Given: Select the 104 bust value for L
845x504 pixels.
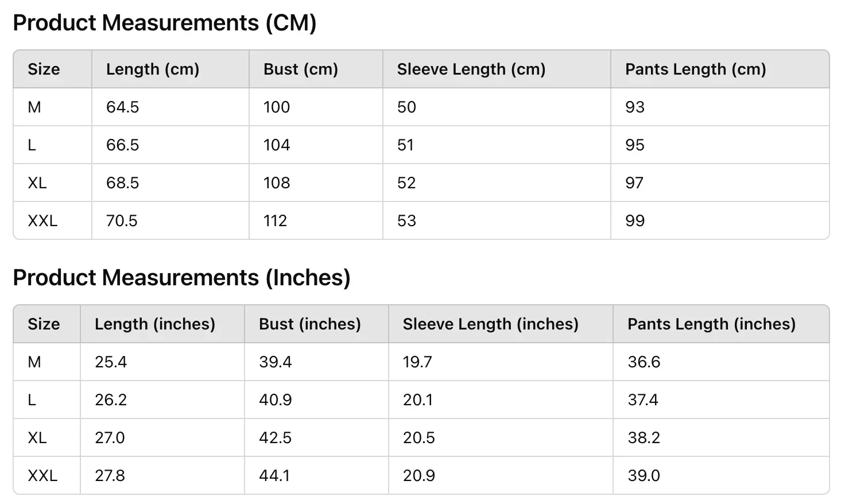Looking at the screenshot, I should (x=316, y=145).
